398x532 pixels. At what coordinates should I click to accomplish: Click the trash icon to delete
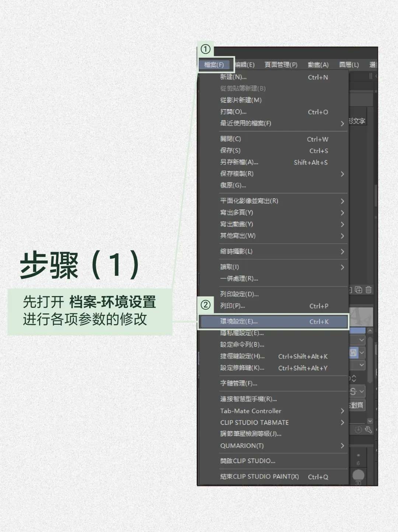(369, 290)
